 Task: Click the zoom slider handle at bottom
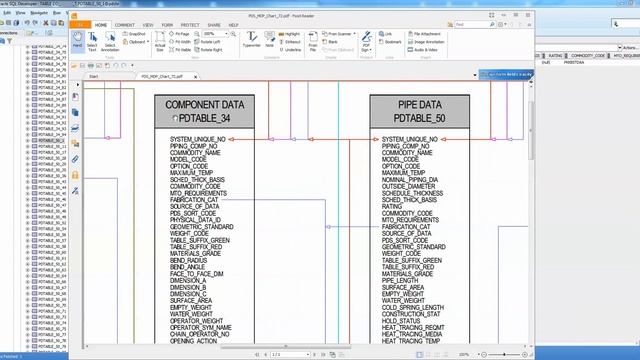pyautogui.click(x=504, y=355)
